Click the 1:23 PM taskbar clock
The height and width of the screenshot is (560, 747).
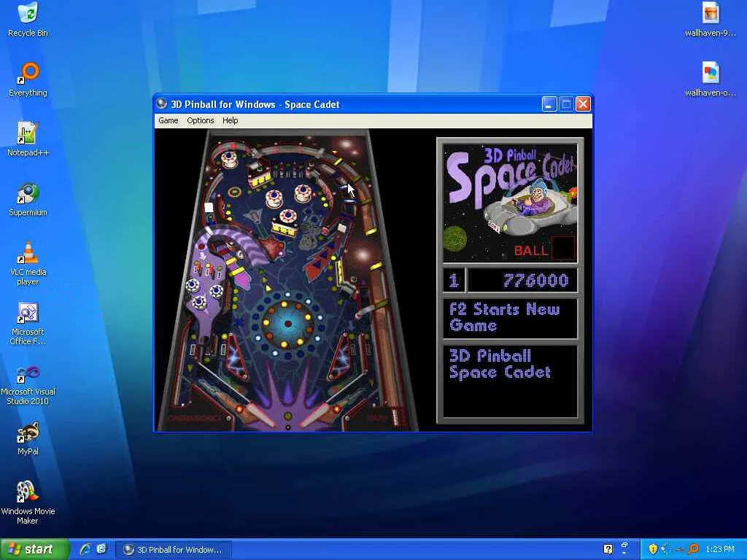point(719,549)
